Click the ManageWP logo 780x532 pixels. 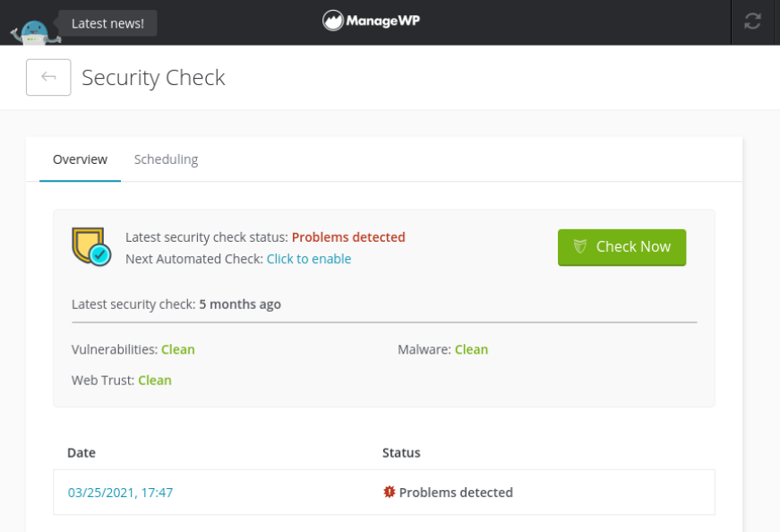click(372, 21)
